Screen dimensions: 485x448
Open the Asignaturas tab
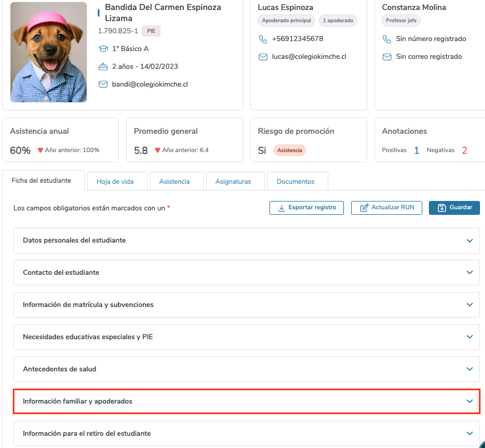tap(236, 182)
